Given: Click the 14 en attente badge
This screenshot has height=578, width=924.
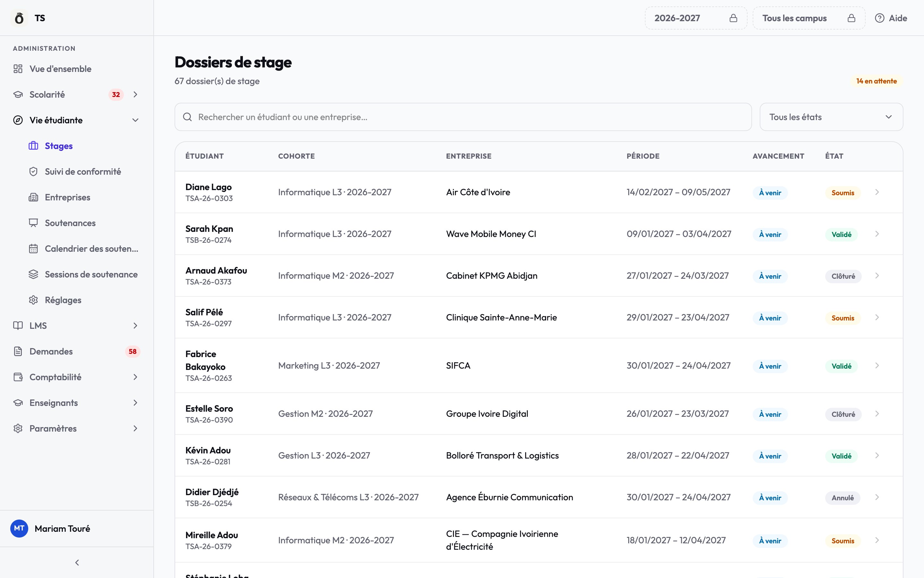Looking at the screenshot, I should 876,81.
